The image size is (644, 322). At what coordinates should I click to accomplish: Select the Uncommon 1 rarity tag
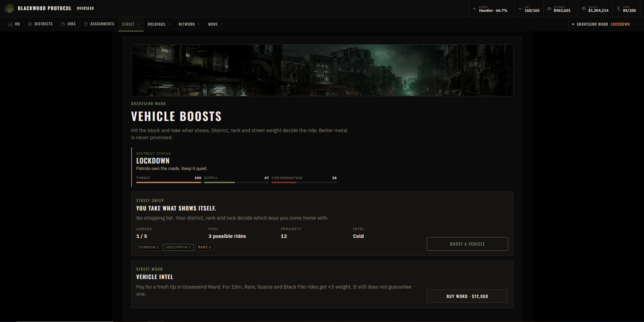[x=178, y=247]
